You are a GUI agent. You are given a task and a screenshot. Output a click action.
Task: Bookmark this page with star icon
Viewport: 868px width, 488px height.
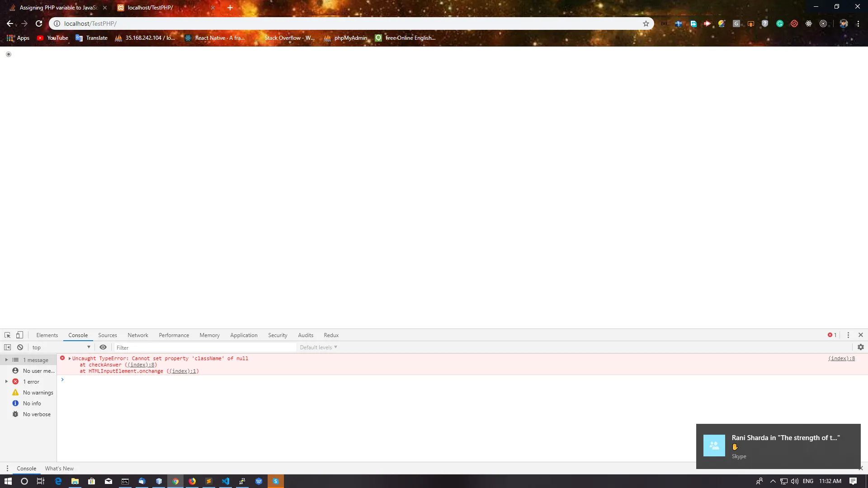pyautogui.click(x=646, y=23)
